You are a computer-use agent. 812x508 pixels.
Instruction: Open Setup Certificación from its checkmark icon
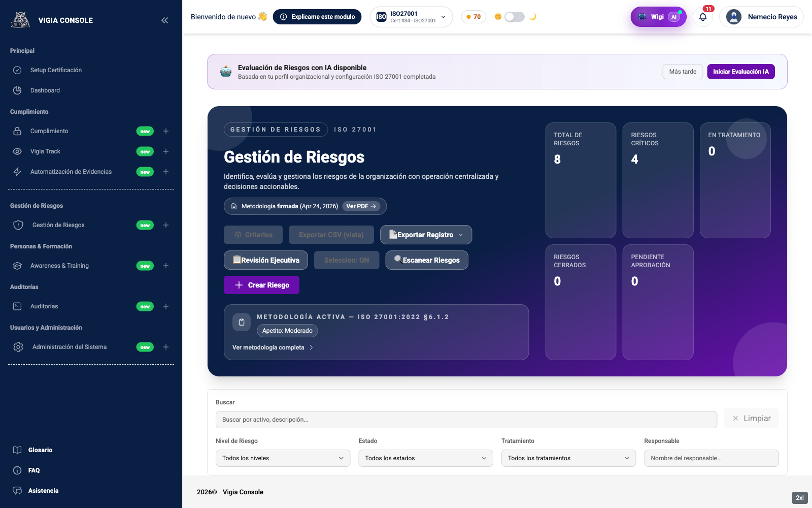17,70
